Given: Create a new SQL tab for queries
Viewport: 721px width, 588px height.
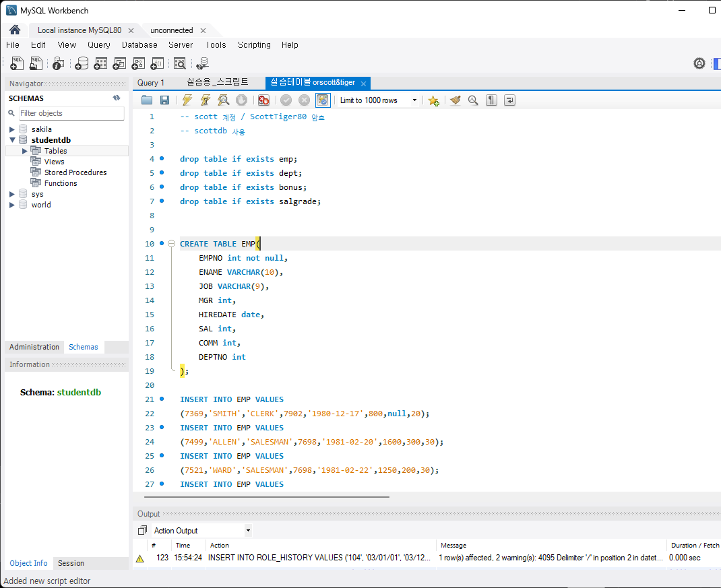Looking at the screenshot, I should 17,63.
